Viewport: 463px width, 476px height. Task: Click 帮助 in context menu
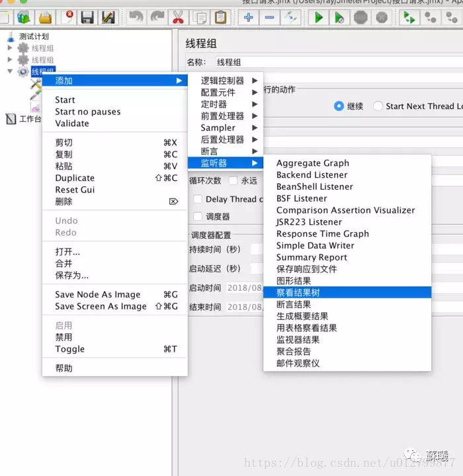115,368
